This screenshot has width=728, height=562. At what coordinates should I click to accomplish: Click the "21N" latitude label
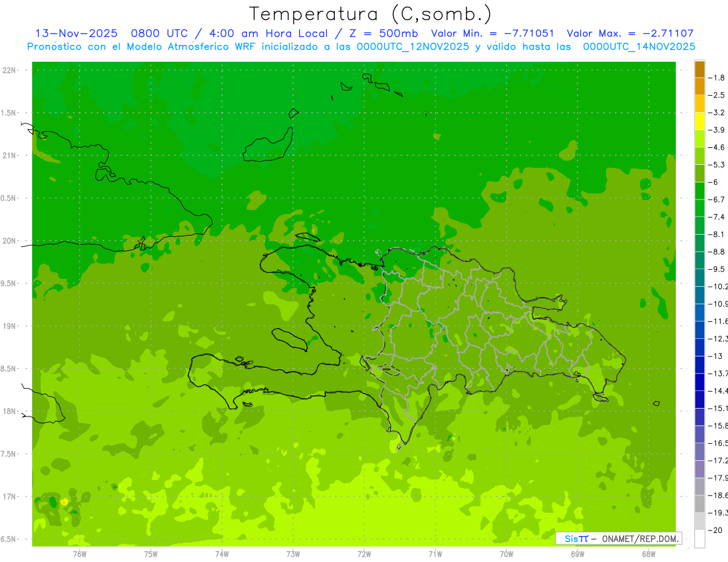pyautogui.click(x=9, y=156)
